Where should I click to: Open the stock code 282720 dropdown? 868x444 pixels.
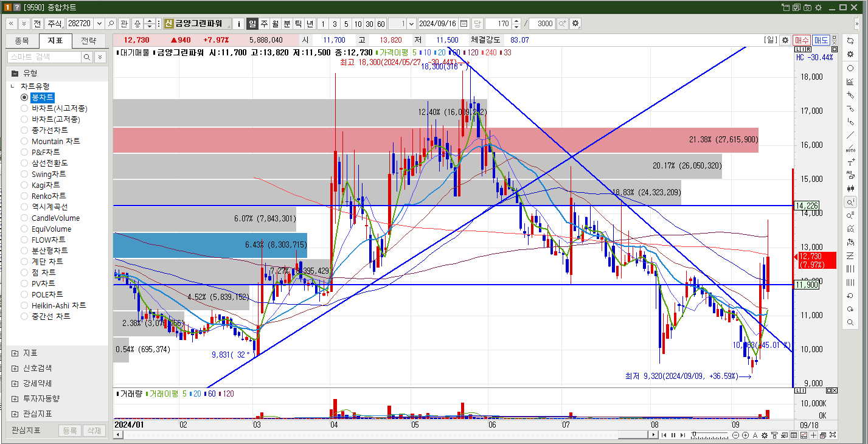coord(99,24)
